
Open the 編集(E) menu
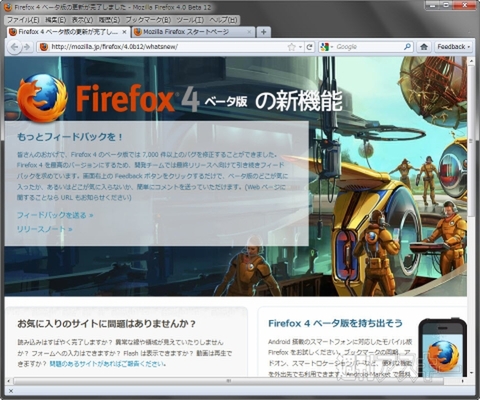[55, 20]
